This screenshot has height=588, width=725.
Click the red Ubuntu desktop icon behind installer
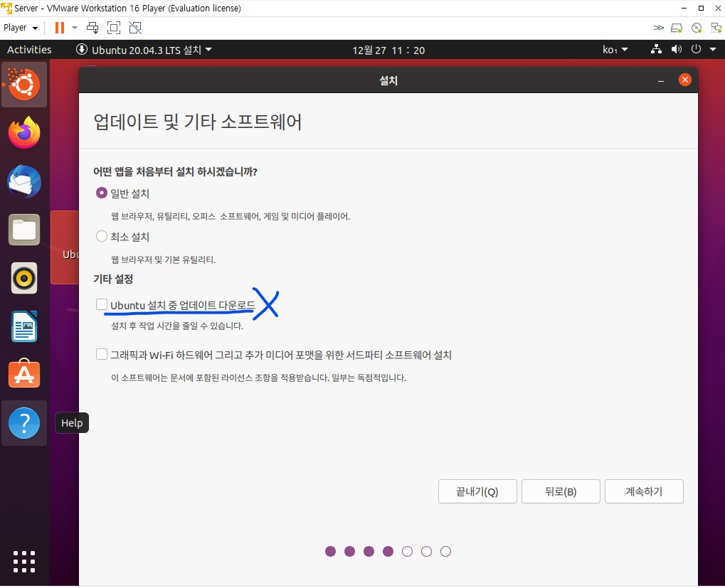65,247
